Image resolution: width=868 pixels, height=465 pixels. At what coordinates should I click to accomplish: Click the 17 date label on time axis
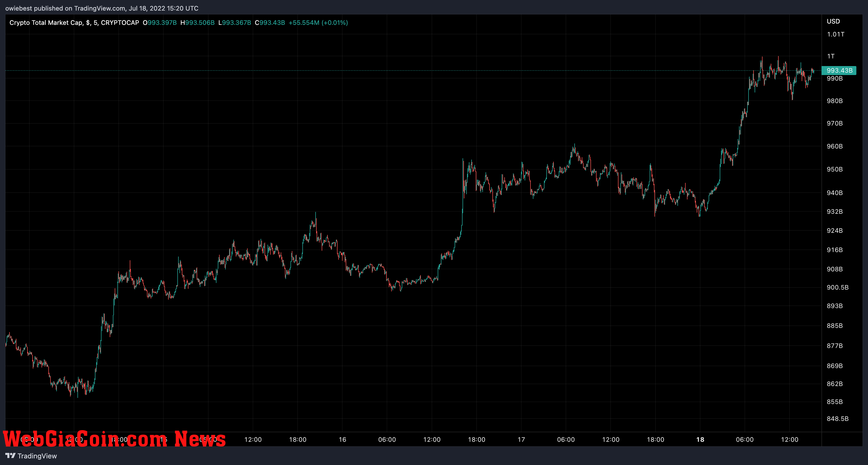pyautogui.click(x=521, y=439)
